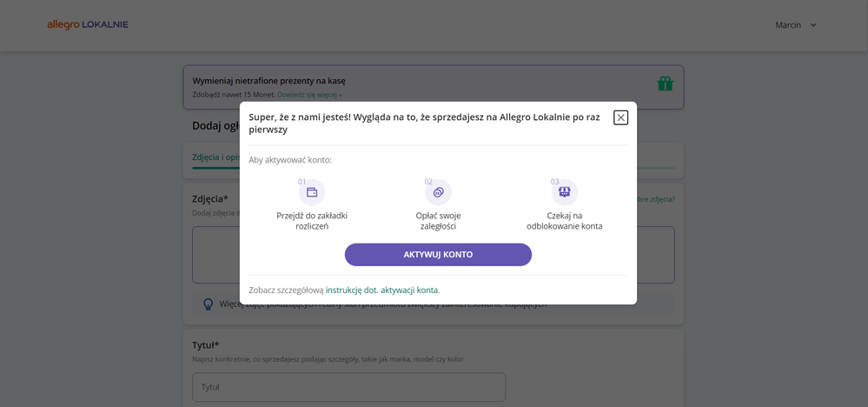868x407 pixels.
Task: Expand the Marcin account dropdown arrow
Action: pos(813,25)
